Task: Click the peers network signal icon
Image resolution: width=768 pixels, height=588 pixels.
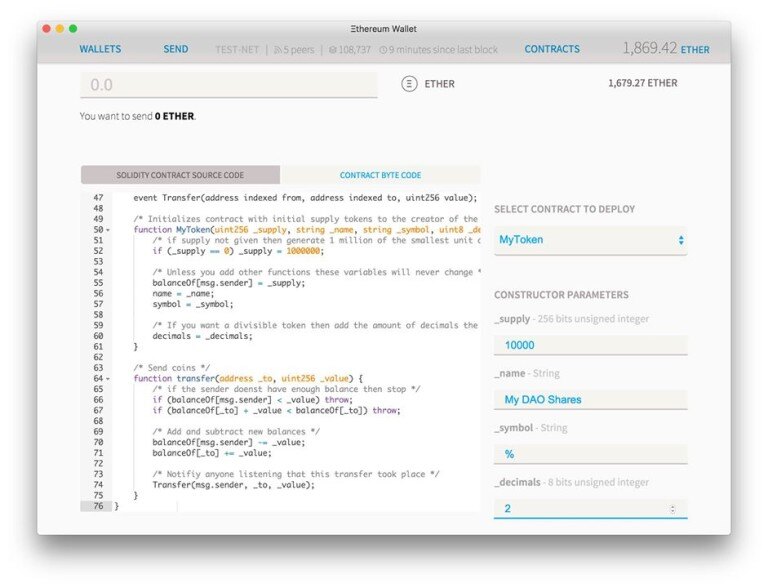Action: [x=278, y=49]
